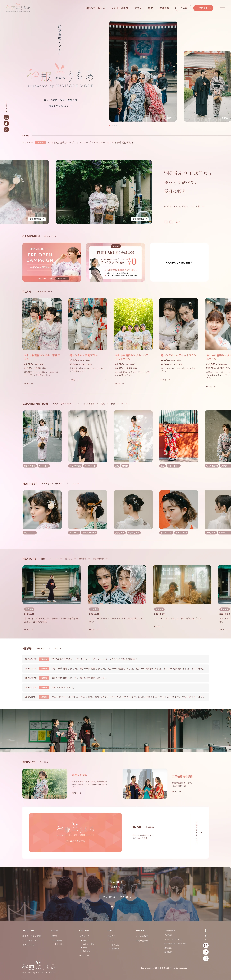Open 袴 coordination filter link
The image size is (231, 980).
124,404
